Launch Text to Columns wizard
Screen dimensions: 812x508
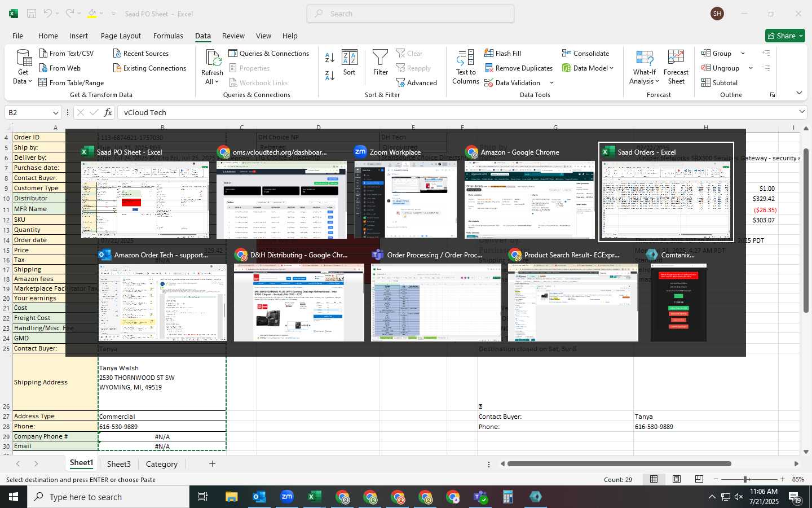click(466, 67)
